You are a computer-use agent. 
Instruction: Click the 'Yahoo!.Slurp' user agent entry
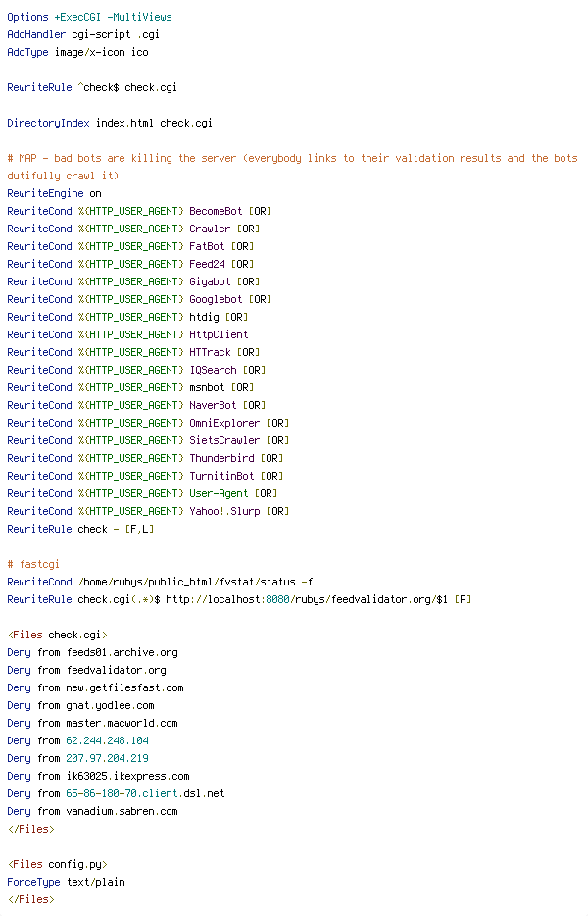tap(224, 511)
